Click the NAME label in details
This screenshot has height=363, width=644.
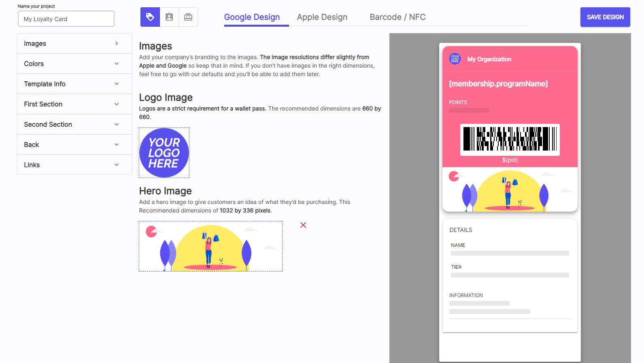coord(458,245)
